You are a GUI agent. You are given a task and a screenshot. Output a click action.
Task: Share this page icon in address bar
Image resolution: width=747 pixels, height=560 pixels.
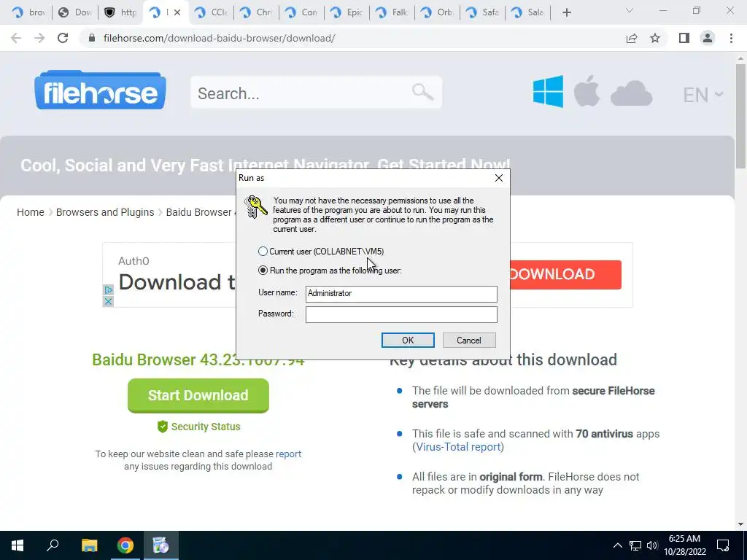click(x=632, y=38)
